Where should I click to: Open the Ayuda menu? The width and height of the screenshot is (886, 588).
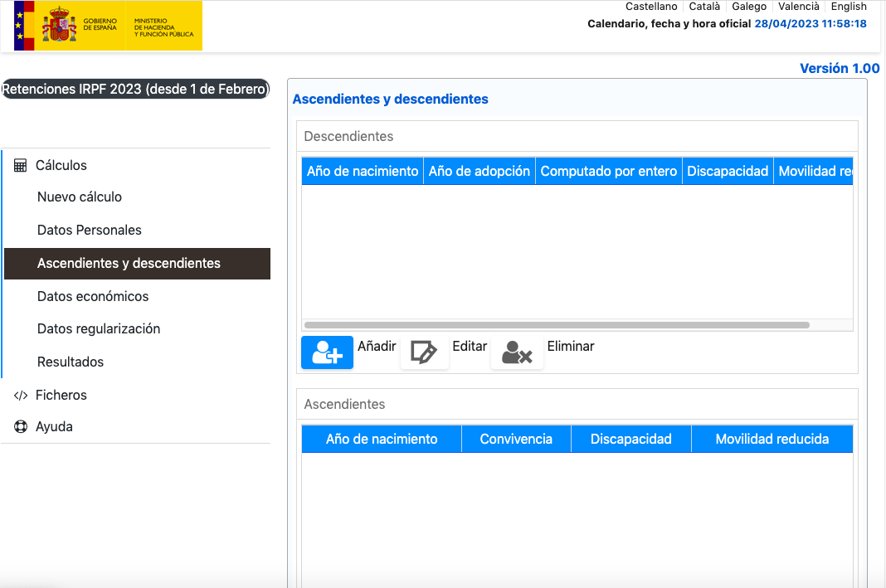(54, 426)
